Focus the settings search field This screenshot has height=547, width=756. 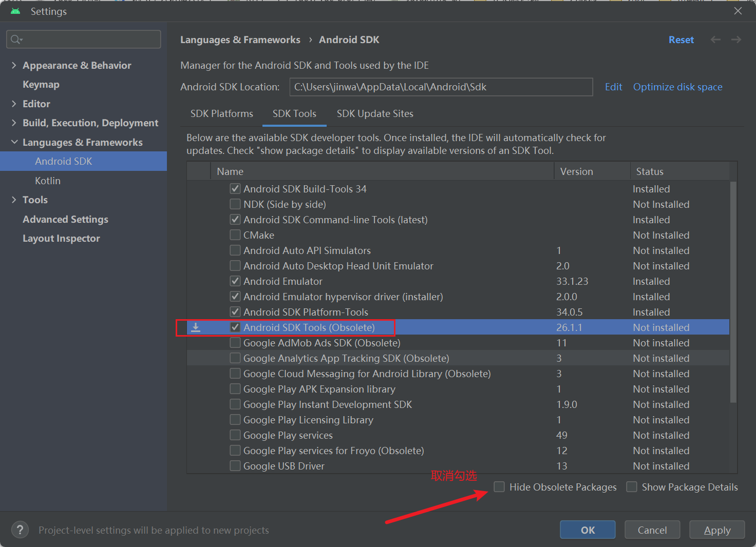[x=84, y=40]
